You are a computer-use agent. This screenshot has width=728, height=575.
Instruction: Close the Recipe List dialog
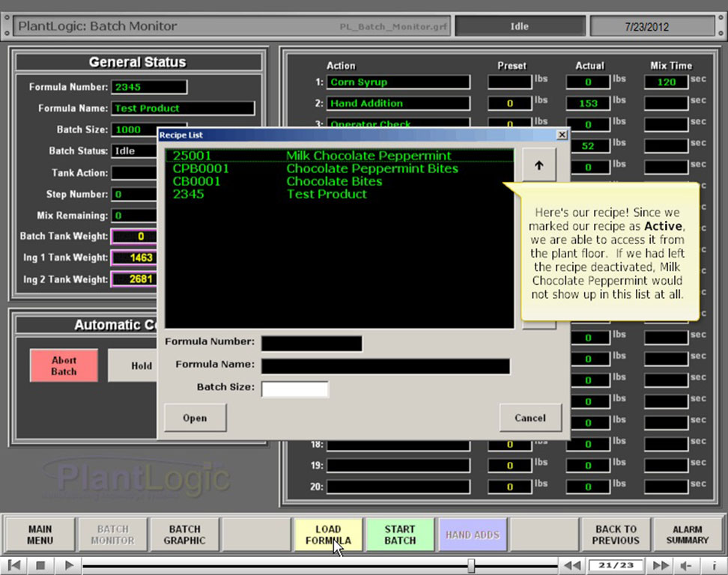(562, 135)
